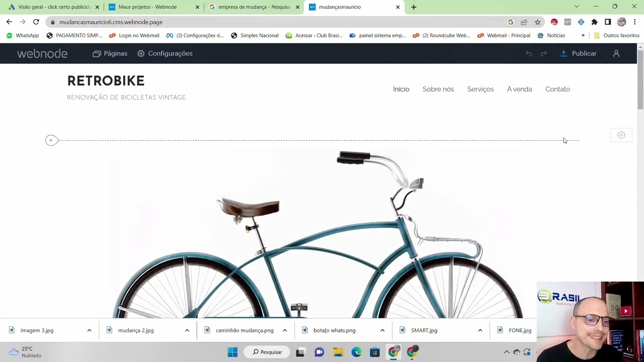This screenshot has height=362, width=644.
Task: Open the tab search dropdown arrow
Action: point(577,7)
